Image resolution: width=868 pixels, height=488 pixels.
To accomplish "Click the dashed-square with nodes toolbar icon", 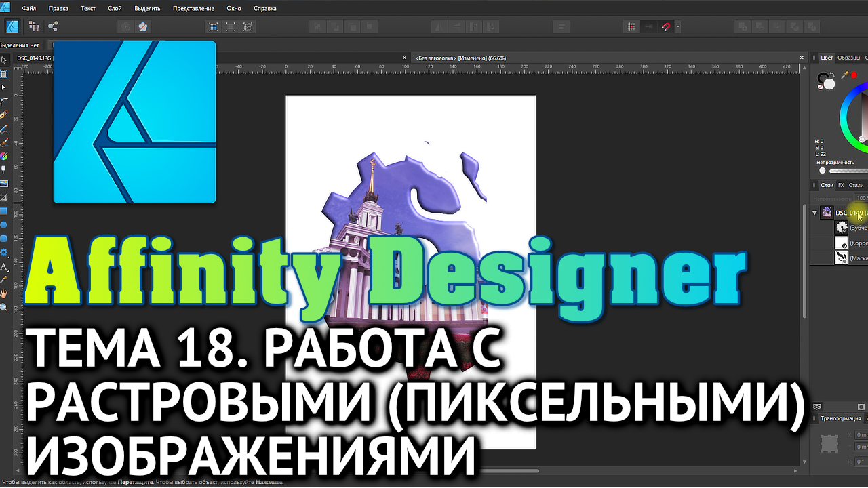I will pyautogui.click(x=248, y=27).
